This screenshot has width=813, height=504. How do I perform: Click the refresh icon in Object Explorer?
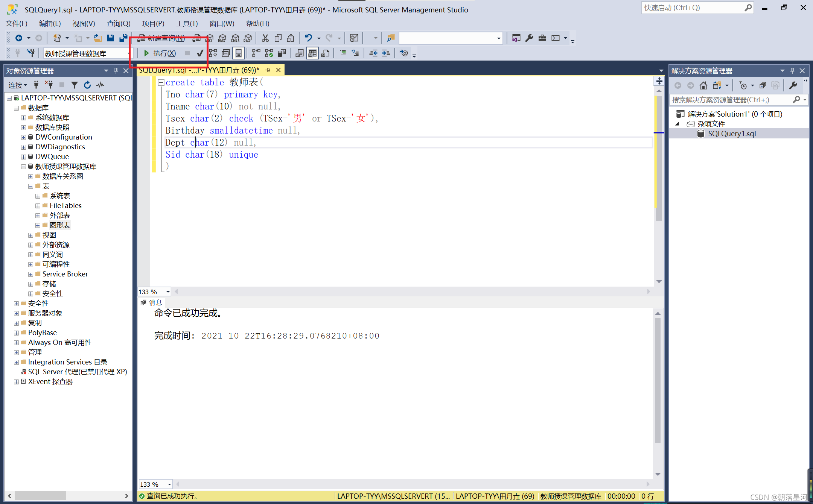(87, 85)
